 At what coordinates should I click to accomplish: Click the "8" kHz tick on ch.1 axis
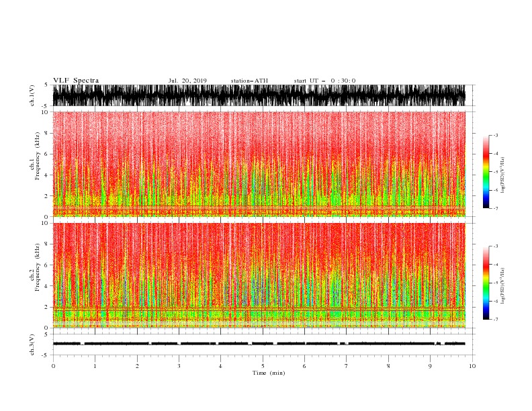[x=47, y=133]
